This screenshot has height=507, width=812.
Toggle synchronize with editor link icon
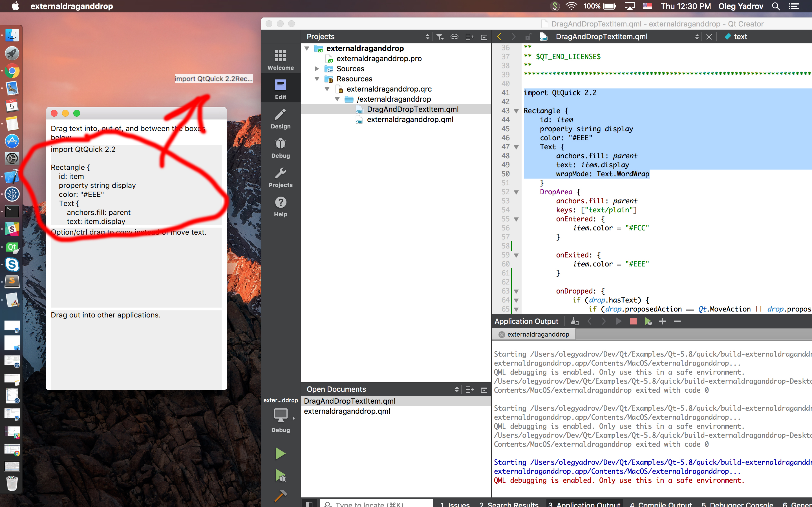pyautogui.click(x=454, y=37)
